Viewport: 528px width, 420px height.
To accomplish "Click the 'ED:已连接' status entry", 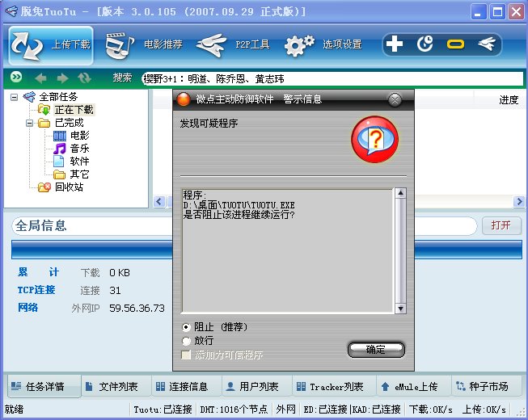I will (x=325, y=409).
